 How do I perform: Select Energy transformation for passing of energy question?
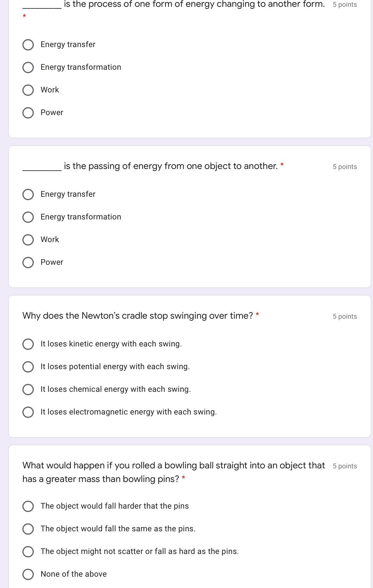(x=28, y=217)
